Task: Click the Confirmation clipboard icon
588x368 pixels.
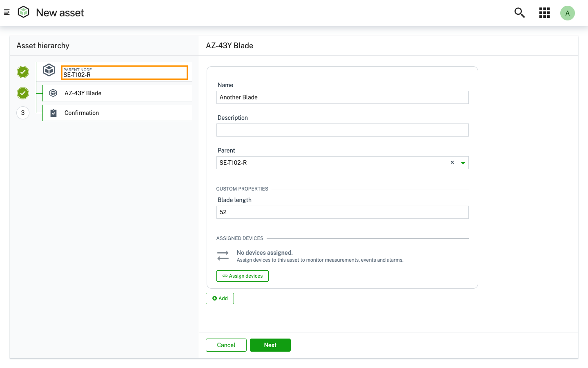Action: tap(53, 113)
